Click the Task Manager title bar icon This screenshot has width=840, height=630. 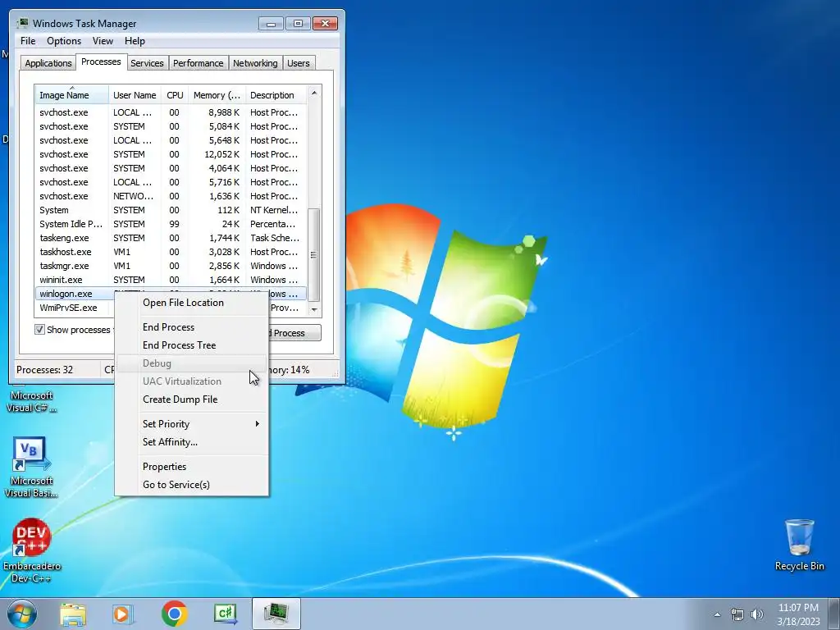point(22,24)
